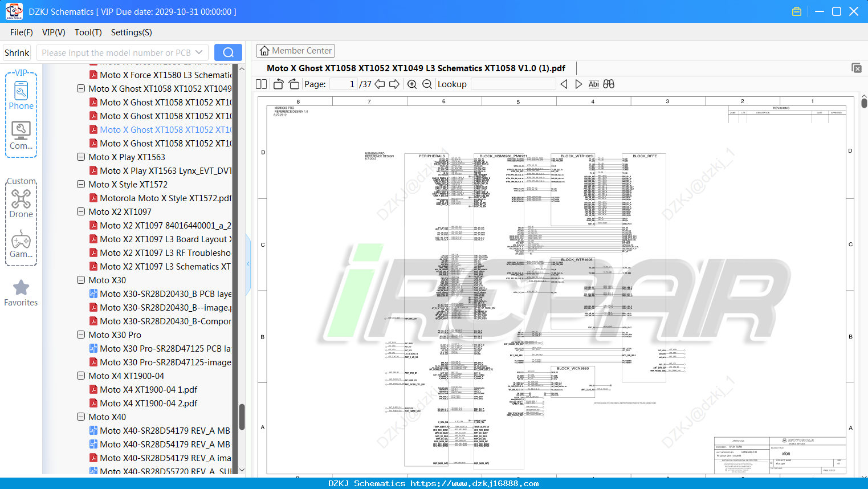Image resolution: width=868 pixels, height=489 pixels.
Task: Click the DZKJ app logo
Action: [x=14, y=11]
